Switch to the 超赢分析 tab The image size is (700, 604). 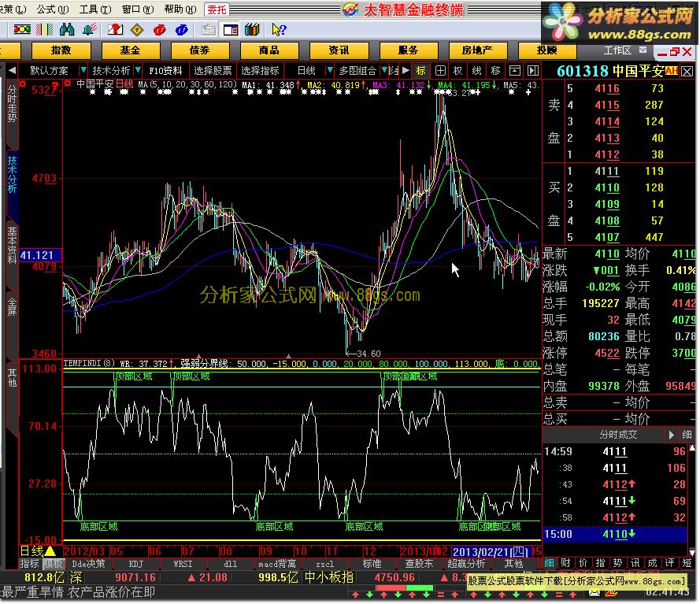point(466,564)
